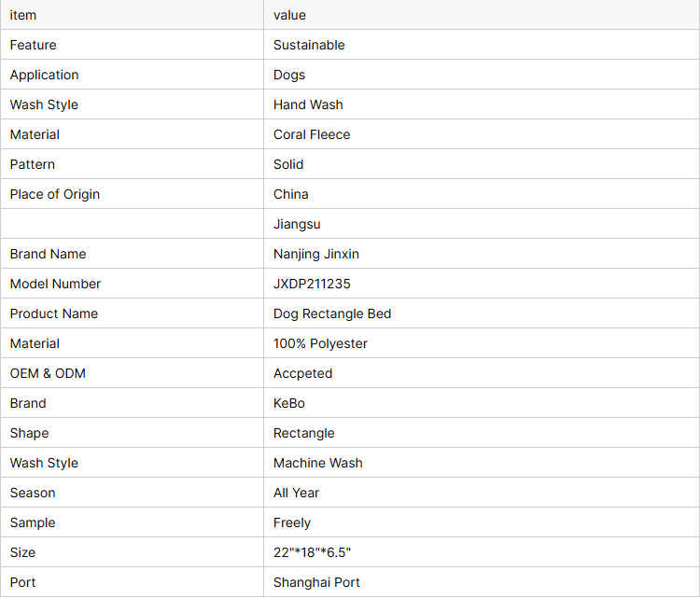Click the 'item' column header
Image resolution: width=700 pixels, height=599 pixels.
click(x=133, y=15)
